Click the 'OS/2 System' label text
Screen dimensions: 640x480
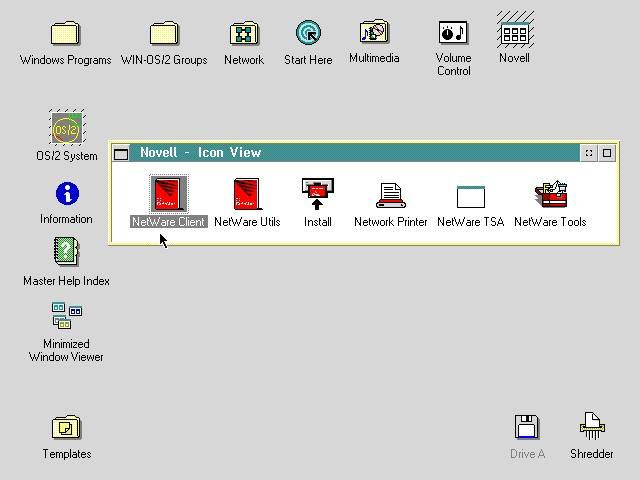(67, 156)
